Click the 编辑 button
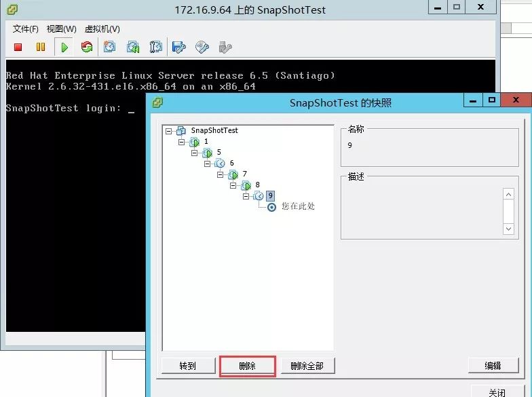532x397 pixels. tap(493, 365)
